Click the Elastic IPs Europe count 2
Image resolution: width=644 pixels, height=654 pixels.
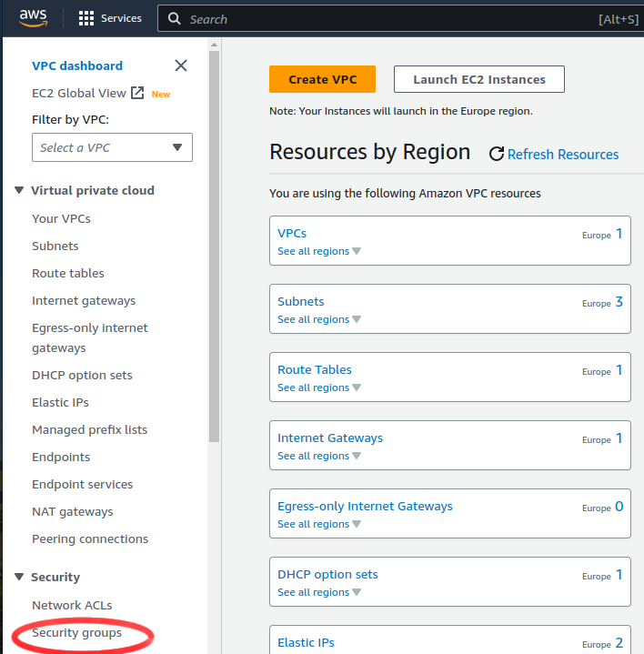pos(619,642)
